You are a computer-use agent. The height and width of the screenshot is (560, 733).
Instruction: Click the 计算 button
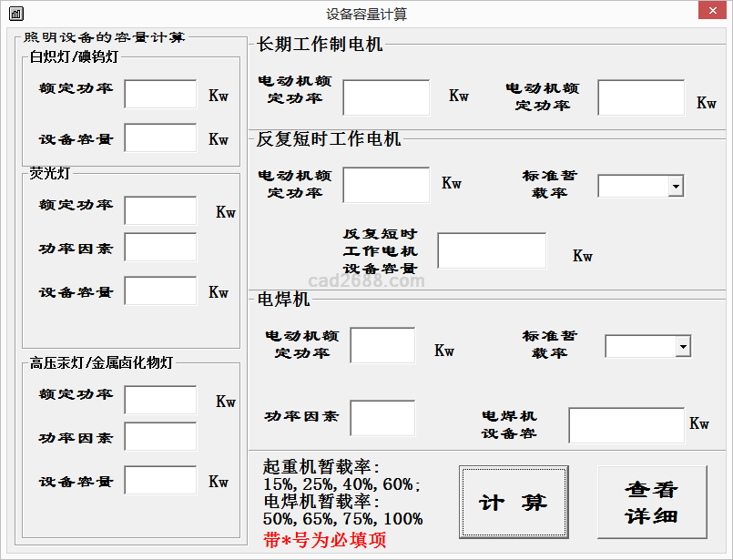tap(514, 502)
